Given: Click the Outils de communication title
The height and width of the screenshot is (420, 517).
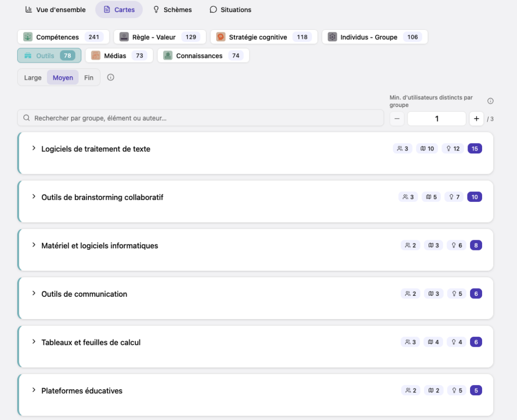Looking at the screenshot, I should point(84,294).
